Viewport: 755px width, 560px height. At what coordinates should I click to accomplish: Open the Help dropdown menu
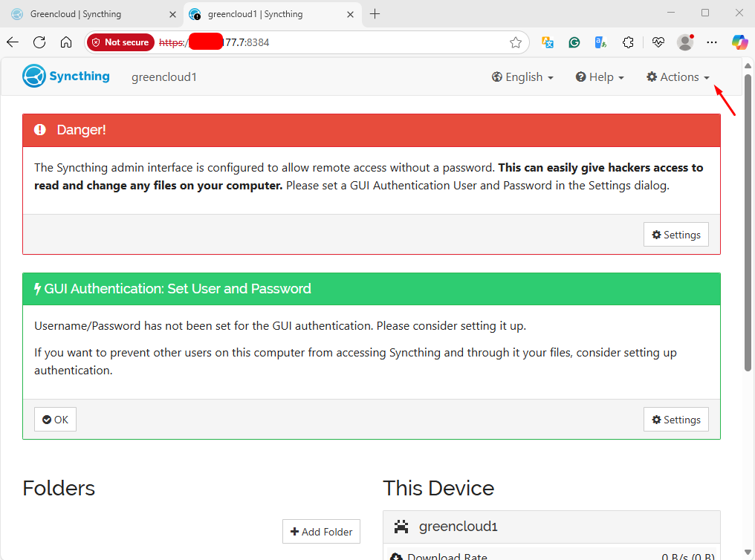(x=600, y=77)
